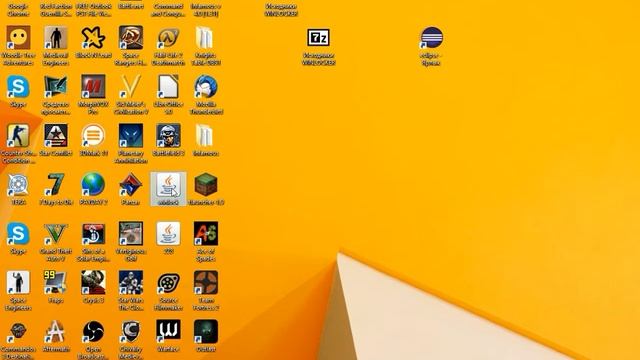640x360 pixels.
Task: Select the silver gear wheel shortcut
Action: click(x=18, y=184)
